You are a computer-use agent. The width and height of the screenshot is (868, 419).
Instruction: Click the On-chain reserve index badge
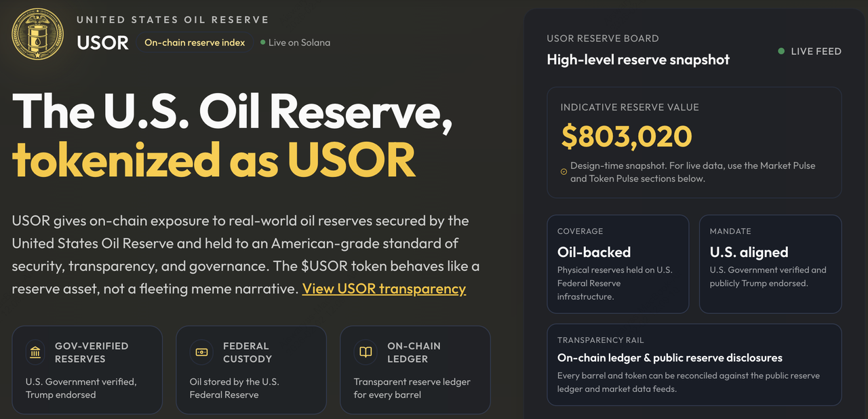click(x=195, y=43)
